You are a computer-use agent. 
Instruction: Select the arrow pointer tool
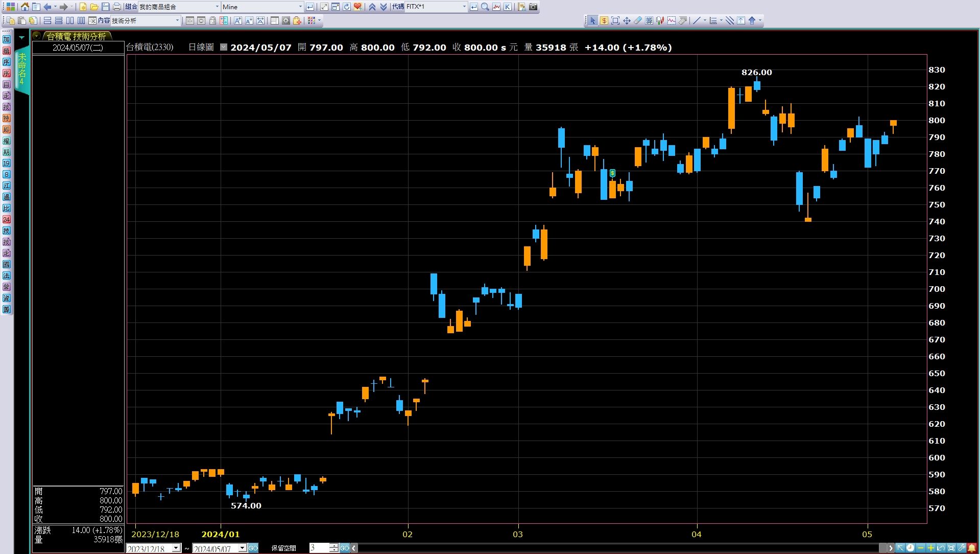click(x=592, y=20)
